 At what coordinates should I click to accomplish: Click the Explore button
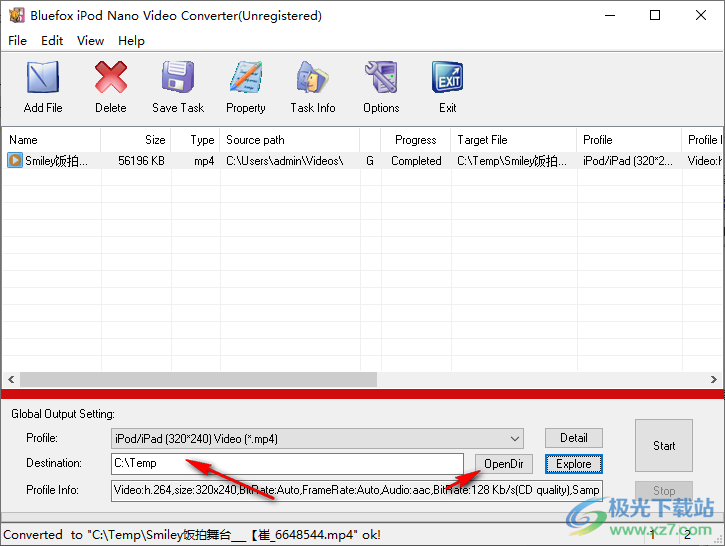coord(574,464)
